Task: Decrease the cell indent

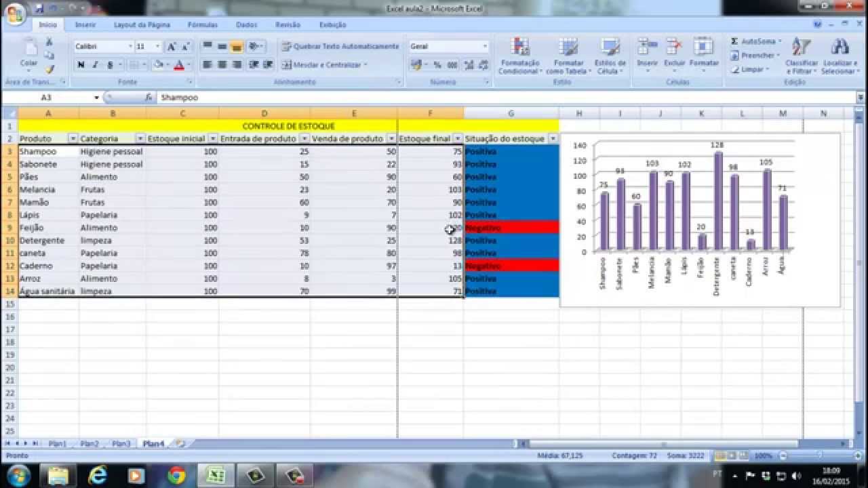Action: [253, 65]
